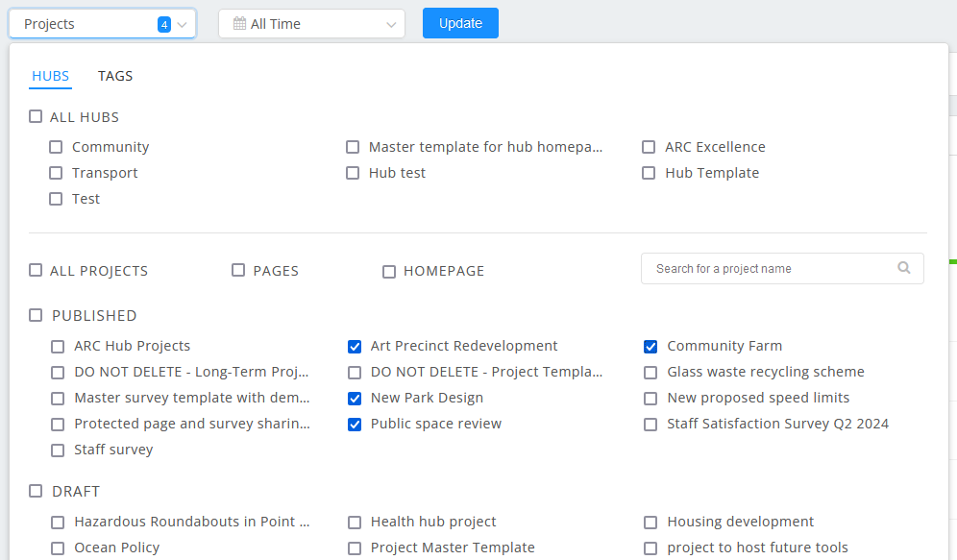Check Staff Satisfaction Survey Q2 2024

650,425
